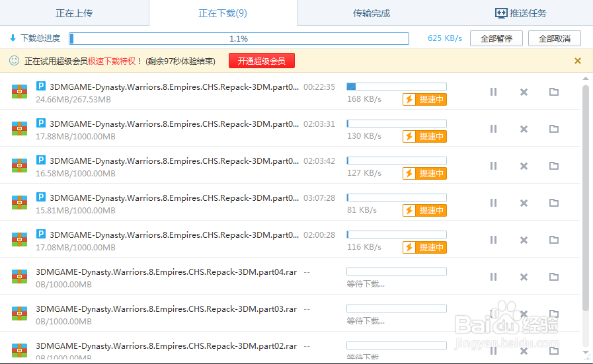This screenshot has width=593, height=364.
Task: Click the 625 KB/s total speed text
Action: coord(445,38)
